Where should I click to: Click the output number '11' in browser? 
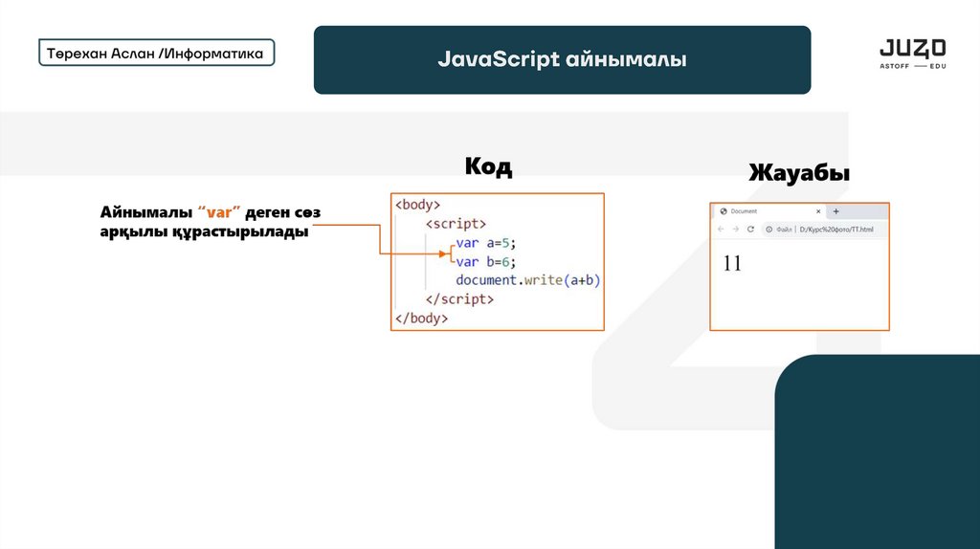click(732, 263)
